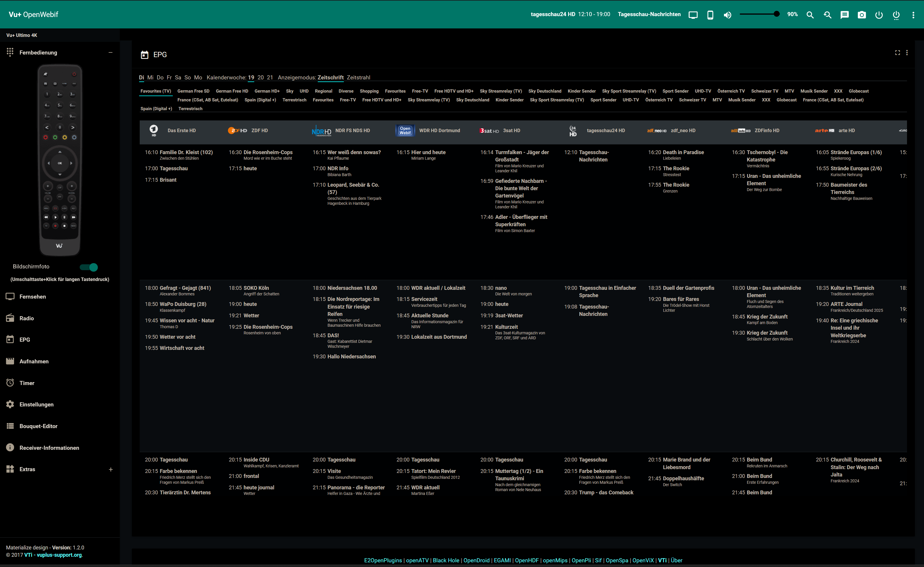Click the search magnifier icon
The image size is (924, 567).
(x=810, y=15)
